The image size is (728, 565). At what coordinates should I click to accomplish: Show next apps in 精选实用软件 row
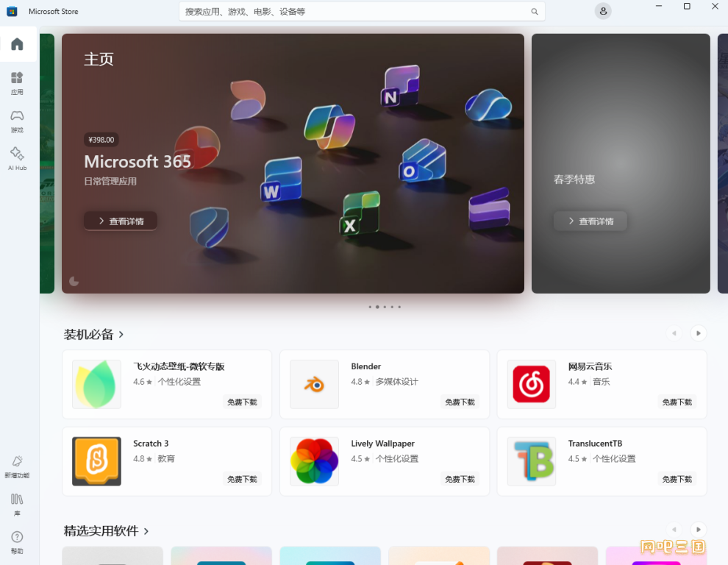click(x=699, y=529)
